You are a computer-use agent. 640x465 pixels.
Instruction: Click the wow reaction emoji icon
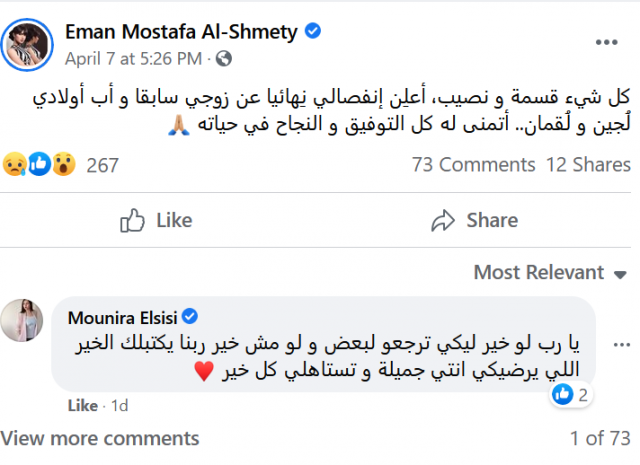click(61, 165)
